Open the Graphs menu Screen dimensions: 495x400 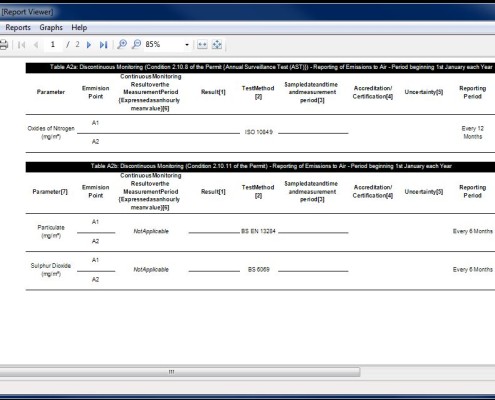[x=51, y=28]
